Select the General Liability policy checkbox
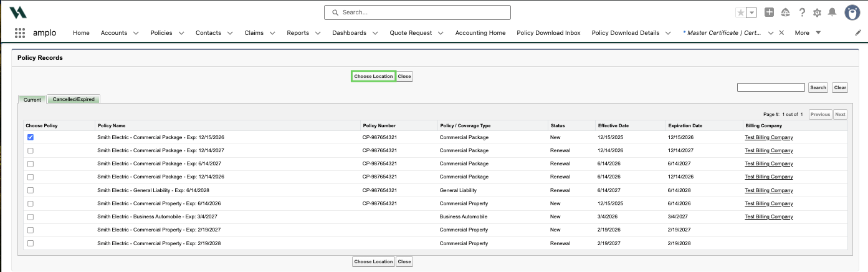Screen dimensions: 868x272 (31, 190)
